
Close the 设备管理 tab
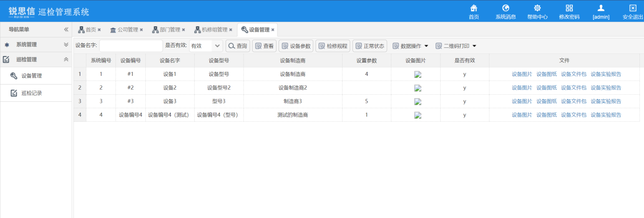[273, 30]
